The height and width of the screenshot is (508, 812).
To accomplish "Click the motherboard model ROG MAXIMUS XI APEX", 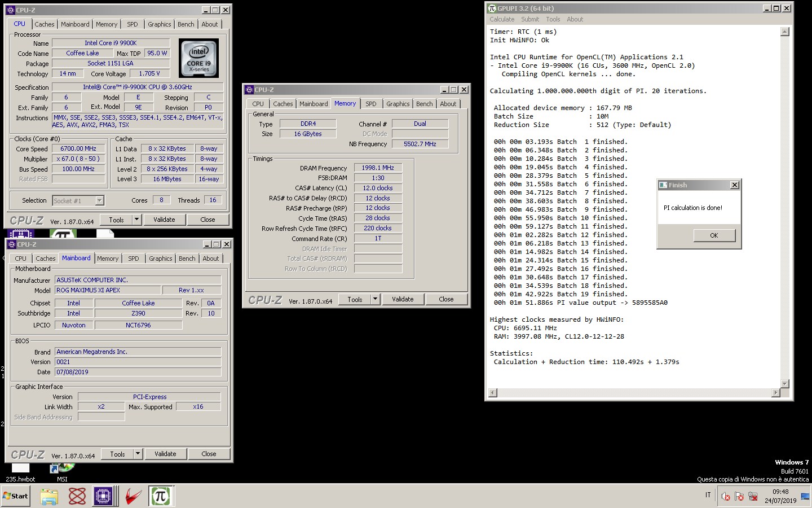I will point(107,290).
